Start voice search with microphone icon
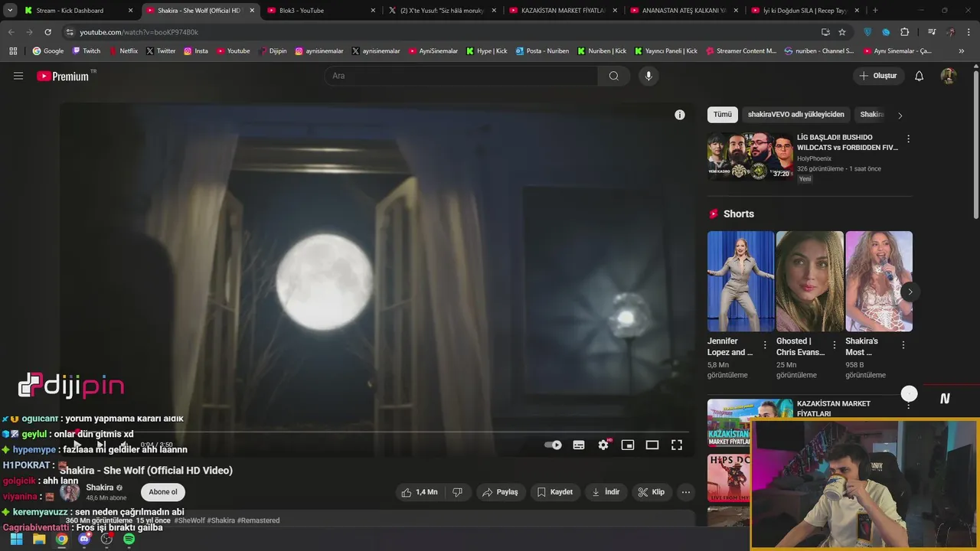The image size is (980, 551). point(648,76)
